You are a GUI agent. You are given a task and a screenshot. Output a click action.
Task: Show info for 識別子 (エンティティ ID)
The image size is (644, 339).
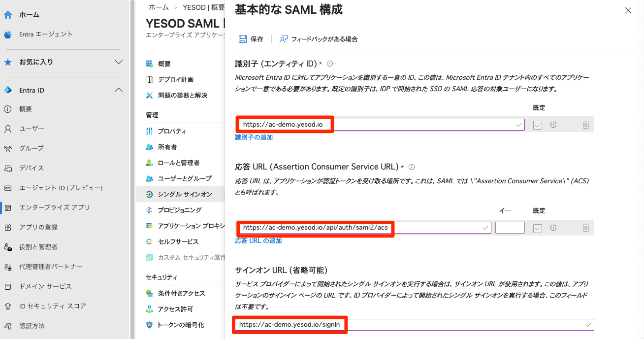[330, 64]
